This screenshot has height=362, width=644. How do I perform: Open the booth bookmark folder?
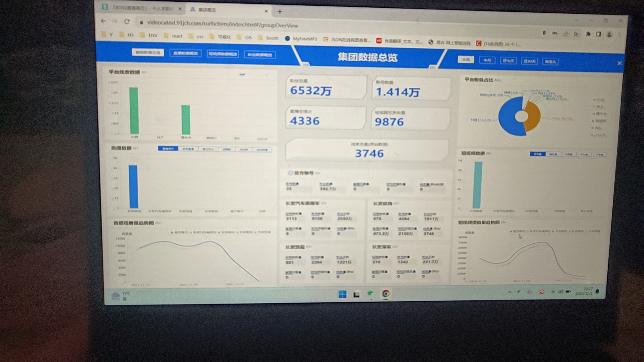(x=268, y=38)
